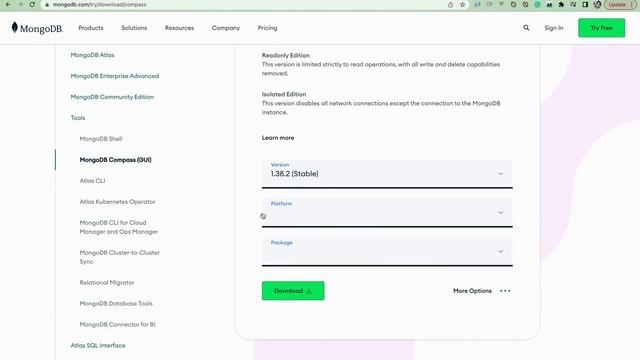This screenshot has width=640, height=360.
Task: Click the Chrome Update button
Action: pos(620,4)
